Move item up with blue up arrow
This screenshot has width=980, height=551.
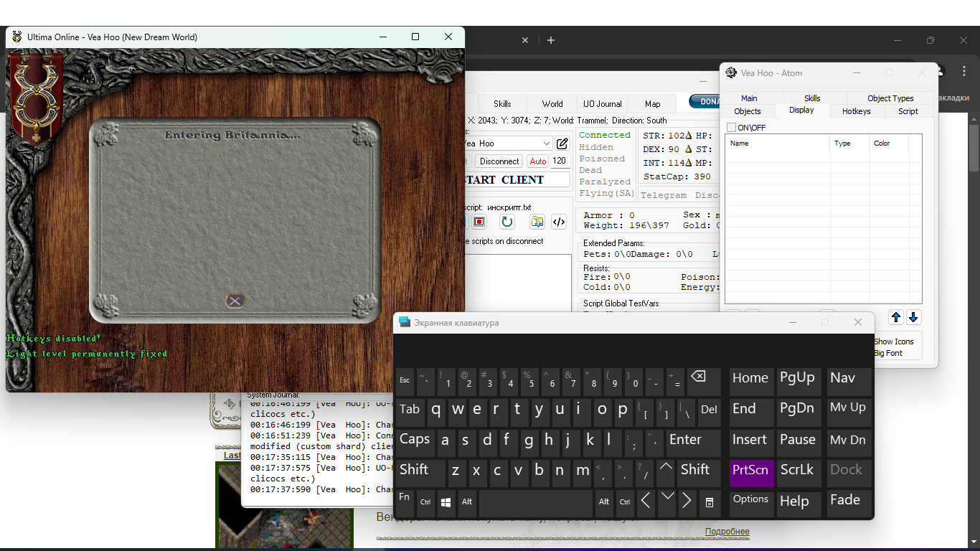pos(896,317)
